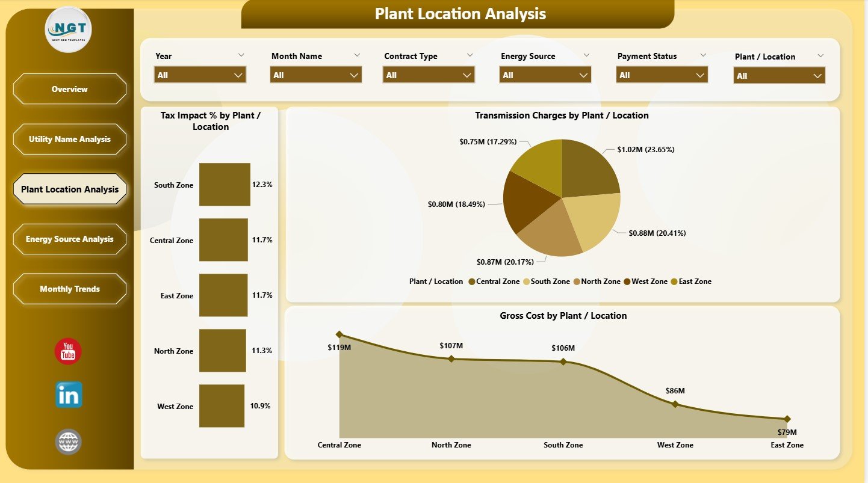
Task: Click the Utility Name Analysis button
Action: [x=69, y=139]
